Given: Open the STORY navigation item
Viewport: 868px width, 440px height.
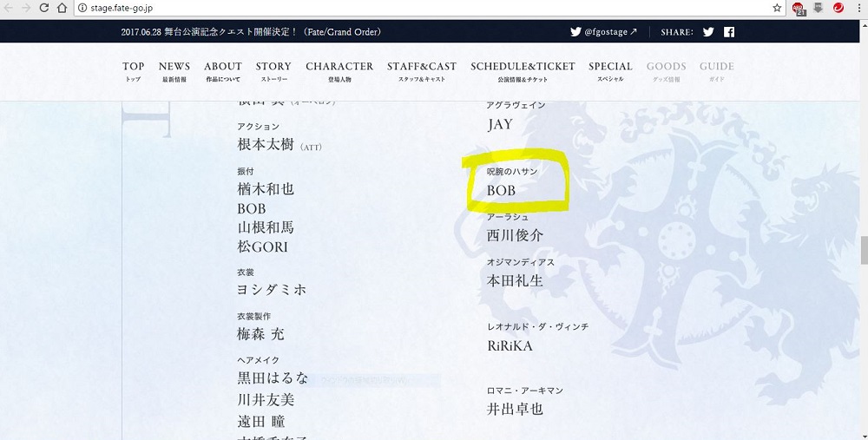Looking at the screenshot, I should coord(273,71).
